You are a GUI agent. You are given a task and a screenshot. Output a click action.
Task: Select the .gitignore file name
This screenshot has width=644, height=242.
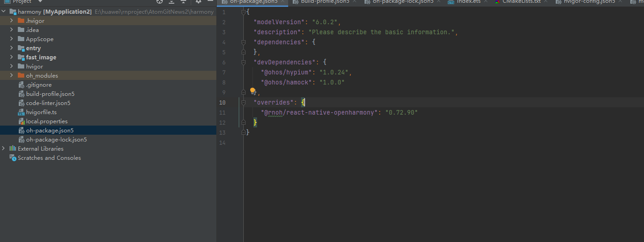coord(39,85)
